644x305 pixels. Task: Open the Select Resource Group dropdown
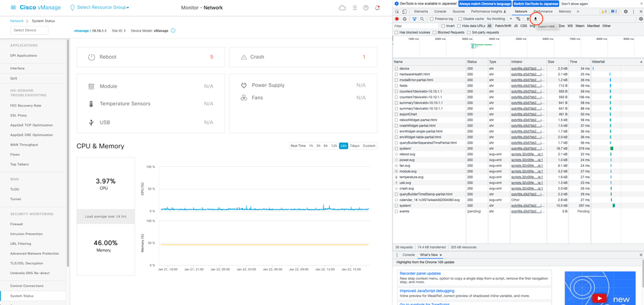[102, 8]
